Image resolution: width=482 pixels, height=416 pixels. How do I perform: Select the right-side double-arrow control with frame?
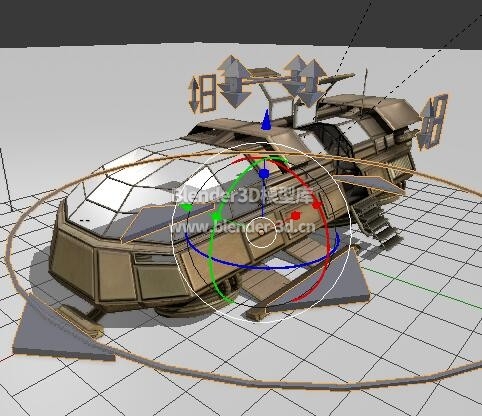coord(432,122)
